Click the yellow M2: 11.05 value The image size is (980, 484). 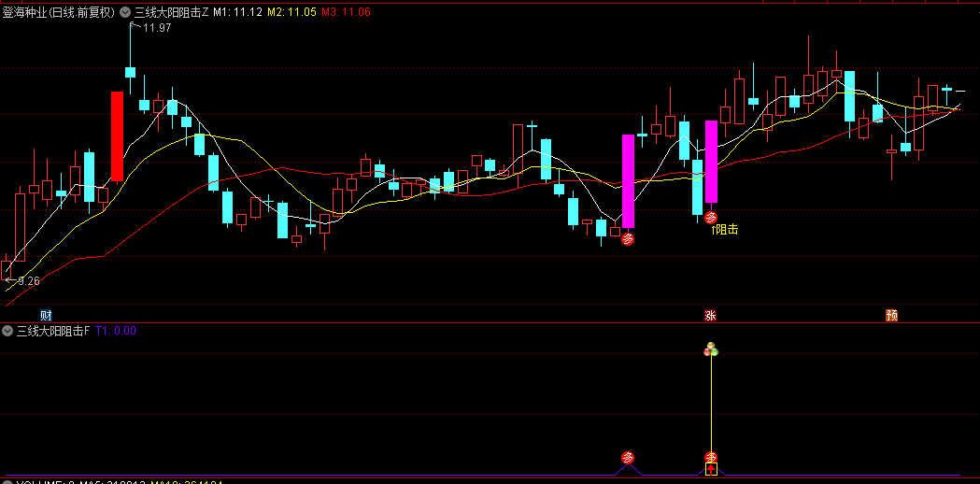coord(291,12)
